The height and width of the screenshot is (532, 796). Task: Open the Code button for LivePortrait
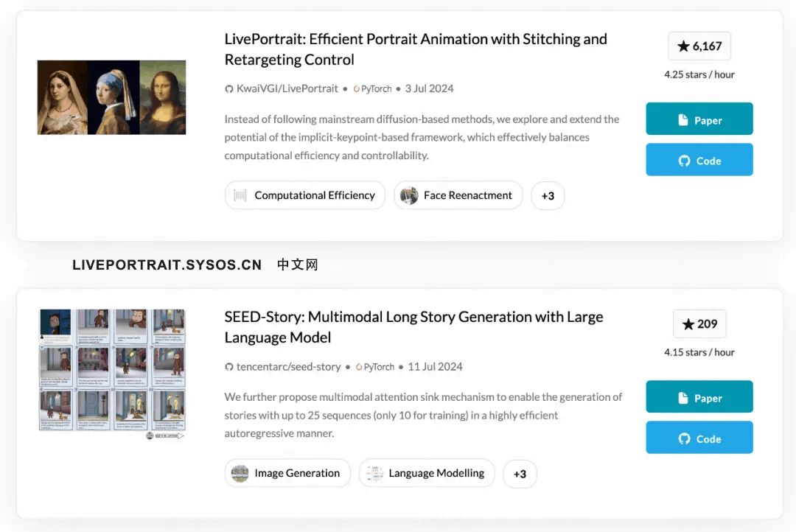[699, 159]
